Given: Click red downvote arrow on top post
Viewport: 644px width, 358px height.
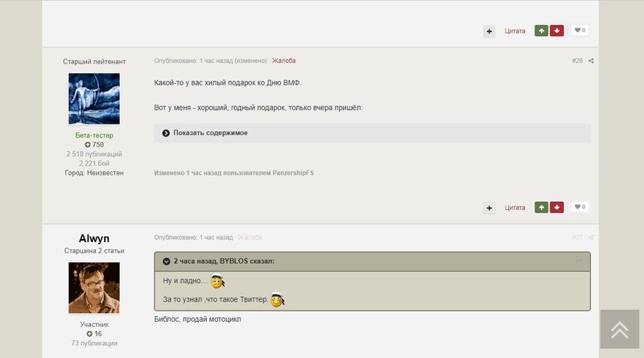Looking at the screenshot, I should [x=556, y=31].
